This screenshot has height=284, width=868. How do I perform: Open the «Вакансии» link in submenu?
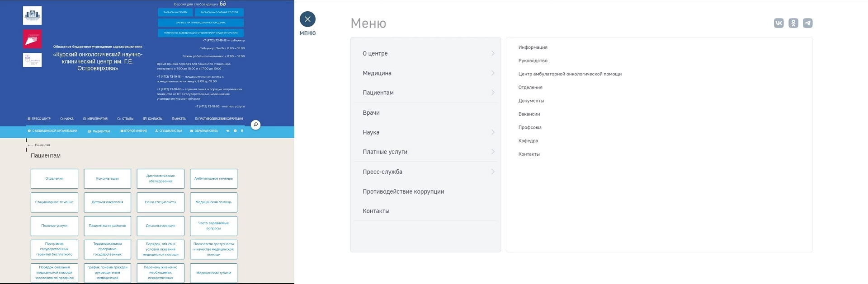529,114
